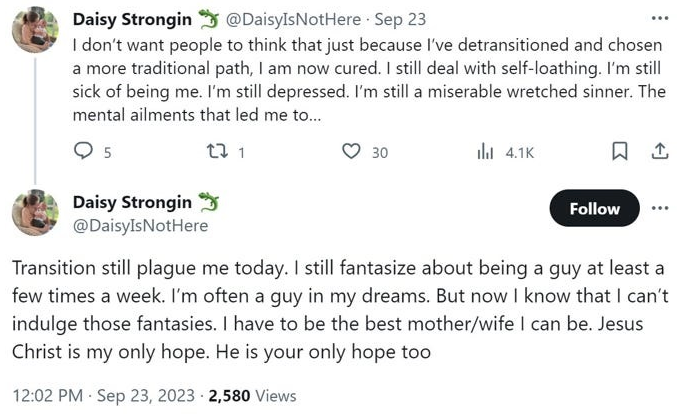Open the 2,580 Views count

coord(252,396)
